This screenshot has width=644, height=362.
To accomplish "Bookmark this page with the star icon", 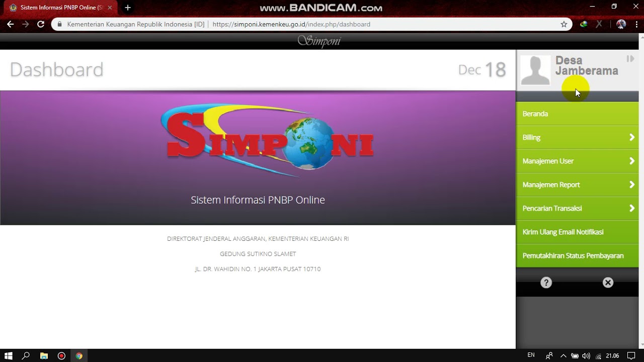I will (x=564, y=24).
